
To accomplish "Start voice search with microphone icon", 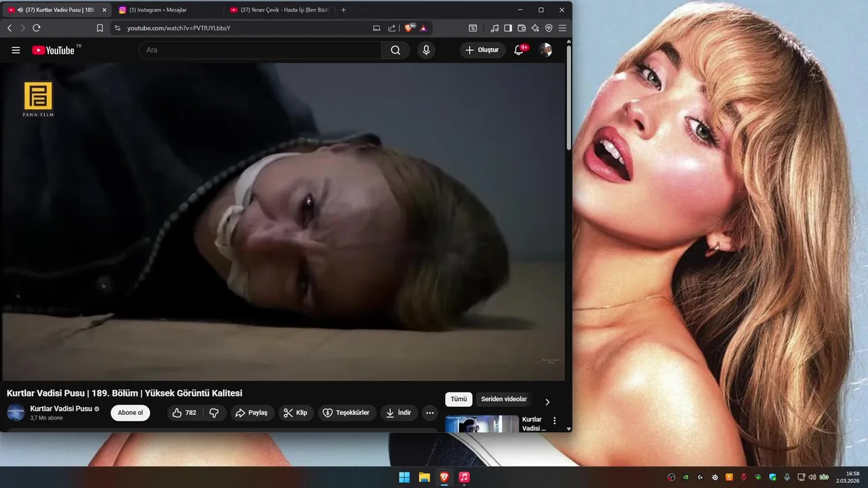I will tap(426, 50).
